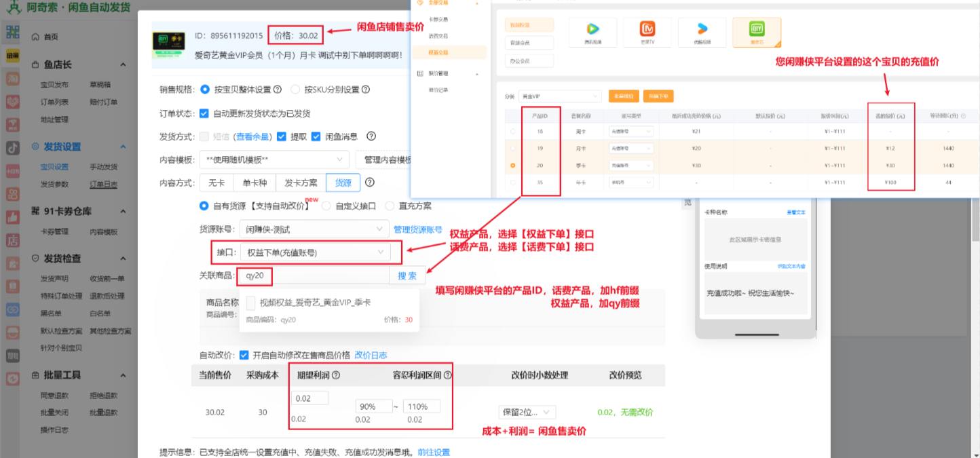Viewport: 980px width, 458px height.
Task: Click the help icon after 按宝贝整体设置
Action: tap(277, 90)
